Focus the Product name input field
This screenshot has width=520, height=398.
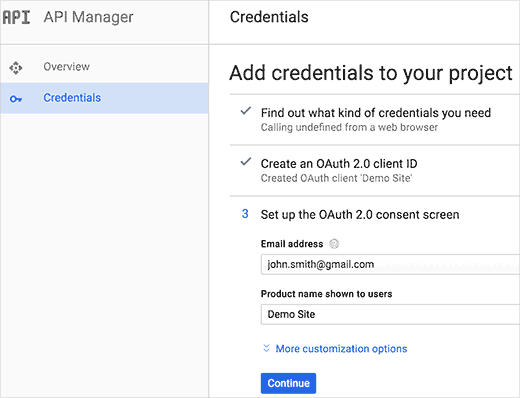pos(390,314)
